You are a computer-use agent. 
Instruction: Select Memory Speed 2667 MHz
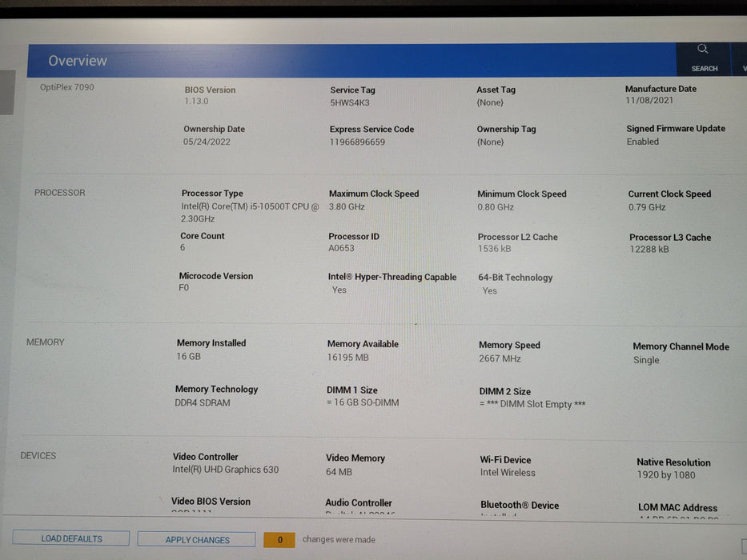pos(500,358)
